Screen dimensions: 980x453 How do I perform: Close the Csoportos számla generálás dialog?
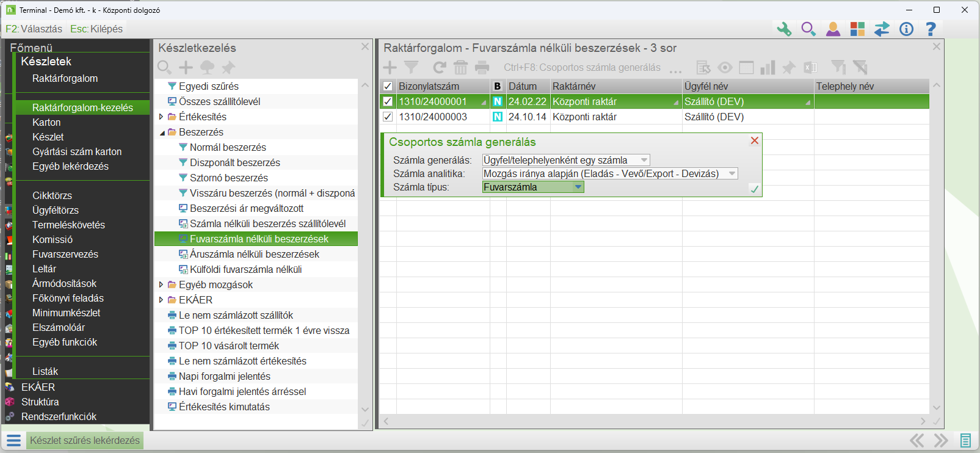coord(755,140)
